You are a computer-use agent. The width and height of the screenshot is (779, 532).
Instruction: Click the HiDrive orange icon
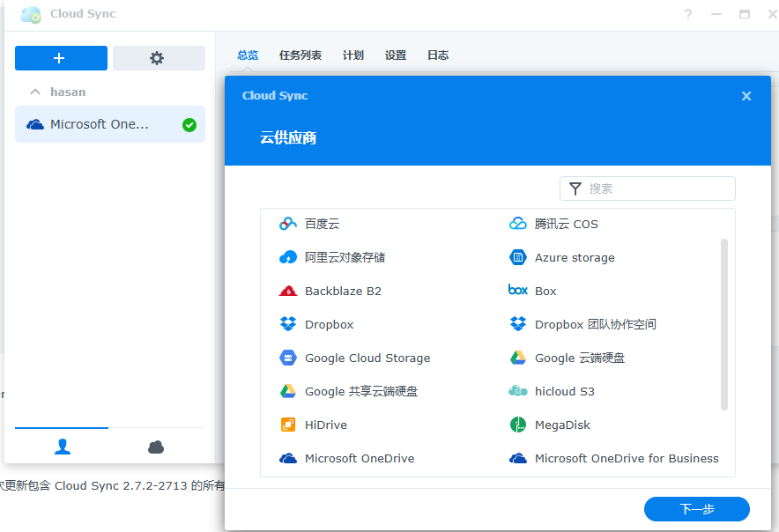point(287,425)
